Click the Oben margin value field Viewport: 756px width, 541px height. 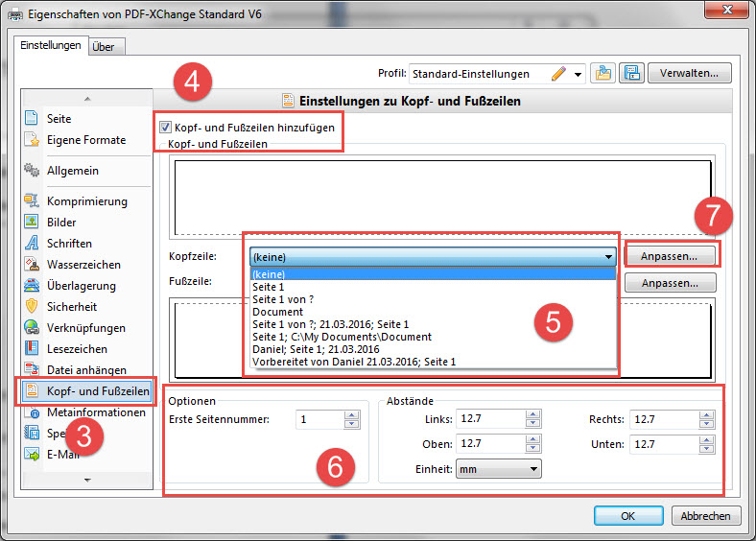491,443
